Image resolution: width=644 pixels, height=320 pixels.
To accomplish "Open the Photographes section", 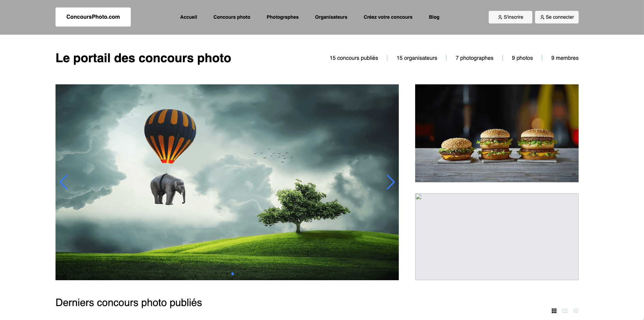I will click(282, 17).
